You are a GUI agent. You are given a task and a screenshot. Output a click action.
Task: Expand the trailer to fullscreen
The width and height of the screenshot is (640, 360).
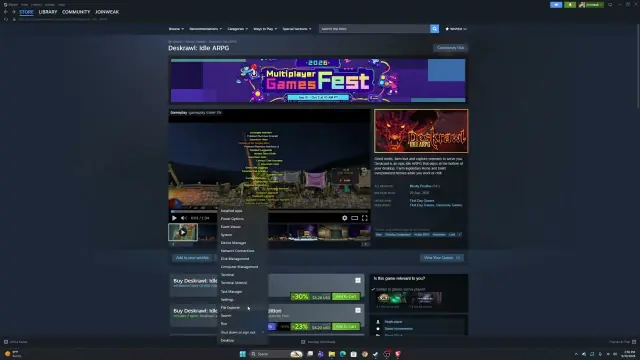[364, 218]
